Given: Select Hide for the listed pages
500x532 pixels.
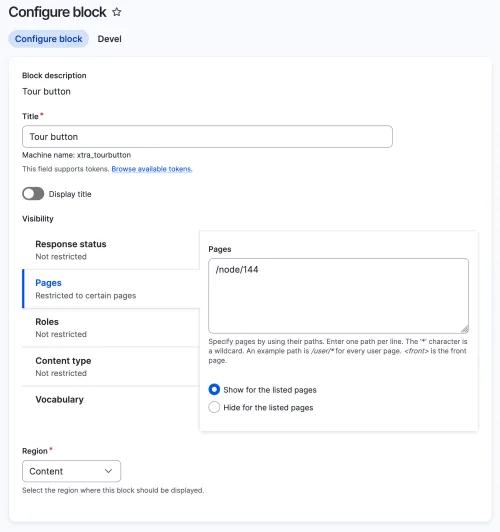Looking at the screenshot, I should [x=214, y=407].
